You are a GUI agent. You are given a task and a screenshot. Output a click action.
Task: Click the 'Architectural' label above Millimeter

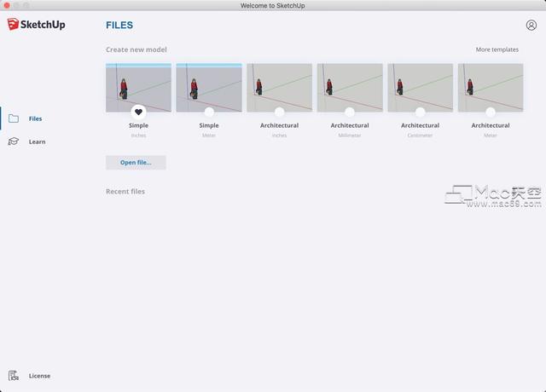click(350, 125)
